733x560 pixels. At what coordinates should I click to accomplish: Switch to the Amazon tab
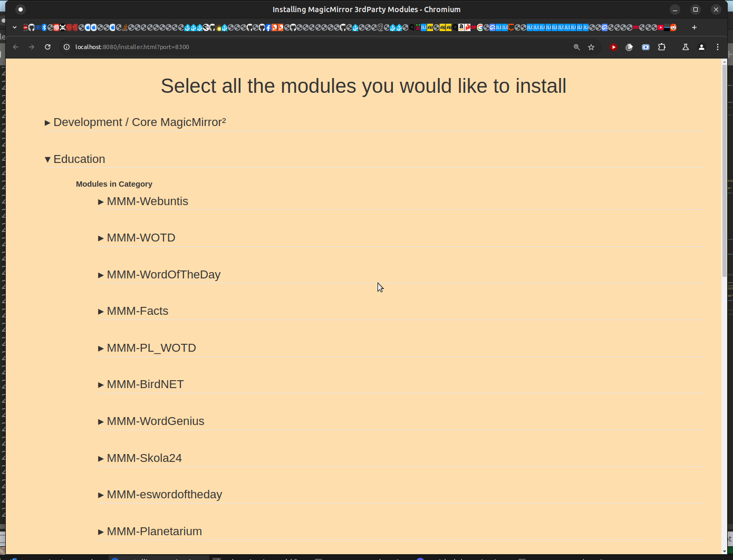pos(461,27)
